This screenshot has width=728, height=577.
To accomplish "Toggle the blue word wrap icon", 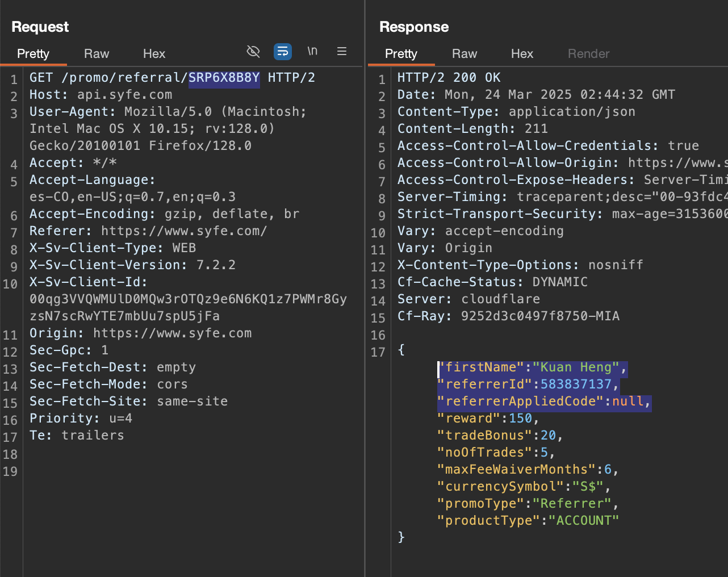I will pyautogui.click(x=282, y=52).
